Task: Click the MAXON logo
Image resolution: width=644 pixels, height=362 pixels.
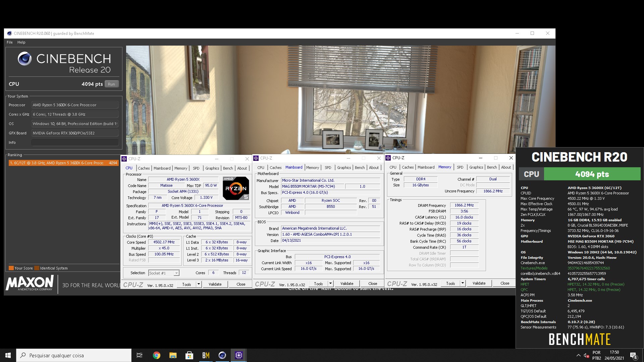Action: coord(30,283)
